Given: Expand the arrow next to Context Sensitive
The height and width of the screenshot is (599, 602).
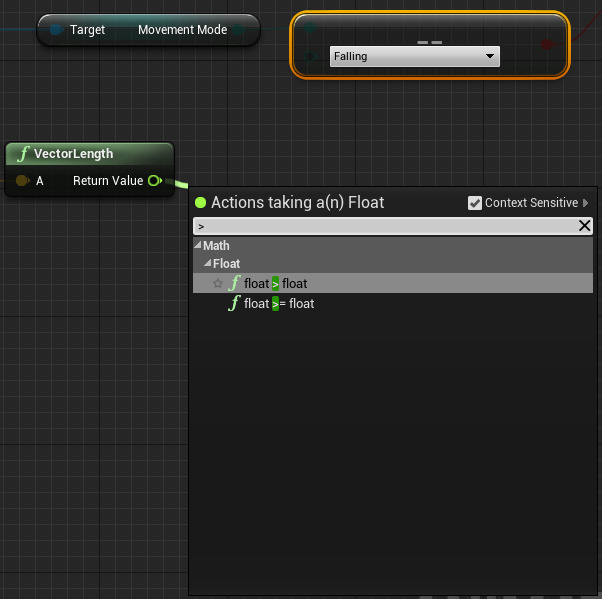Looking at the screenshot, I should click(586, 203).
